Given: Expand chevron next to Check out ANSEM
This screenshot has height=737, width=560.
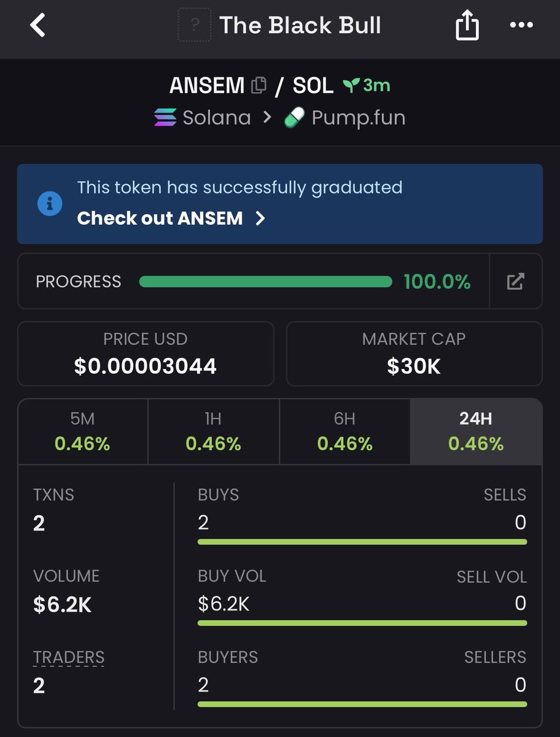Looking at the screenshot, I should coord(260,218).
